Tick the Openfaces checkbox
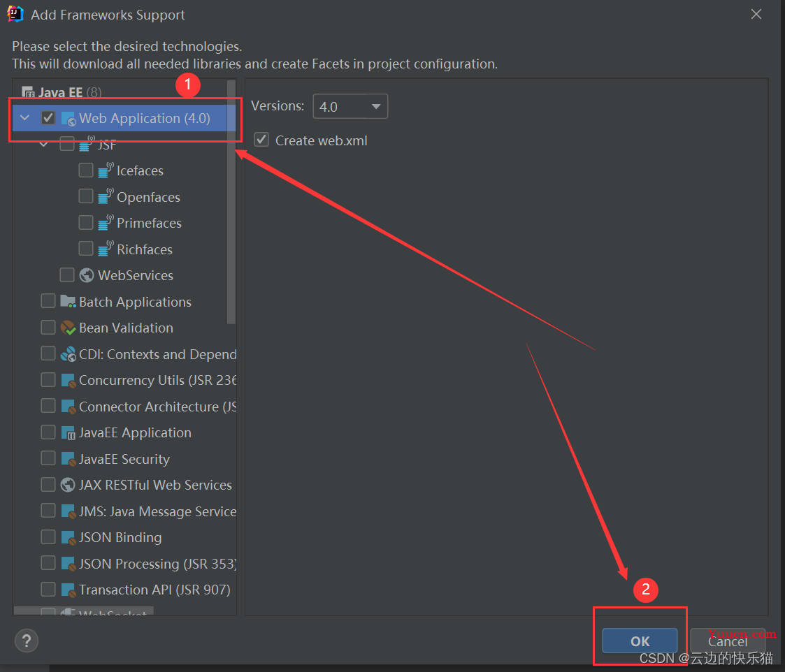Image resolution: width=785 pixels, height=672 pixels. [x=86, y=196]
